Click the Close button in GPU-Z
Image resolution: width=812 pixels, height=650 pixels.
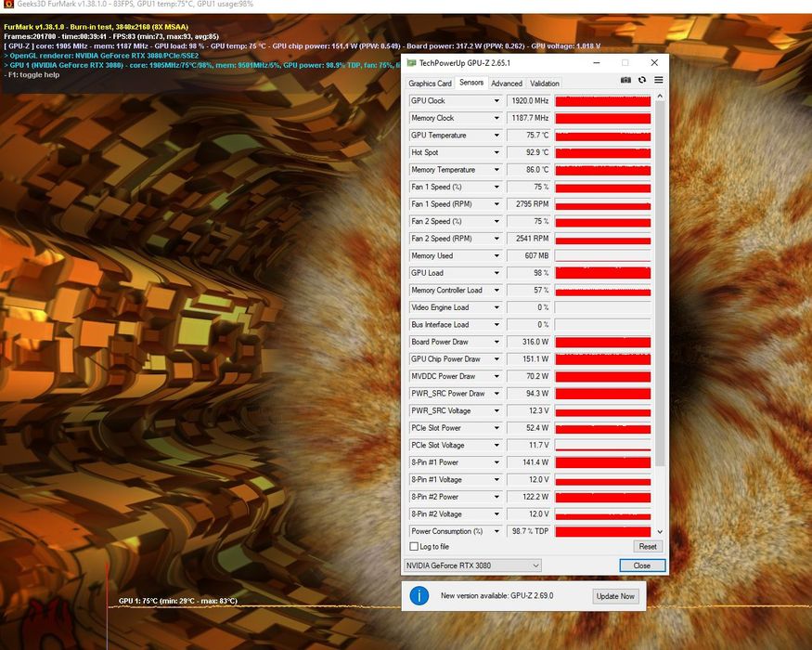(x=642, y=565)
